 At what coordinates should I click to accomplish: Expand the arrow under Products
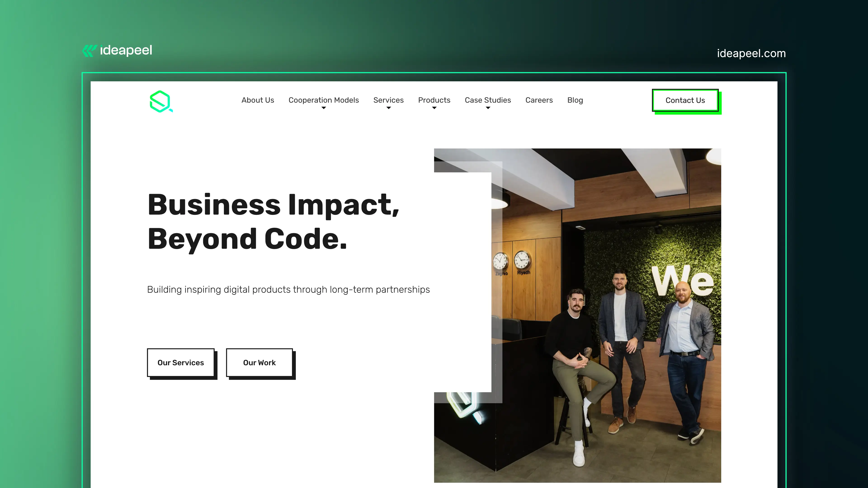coord(434,108)
